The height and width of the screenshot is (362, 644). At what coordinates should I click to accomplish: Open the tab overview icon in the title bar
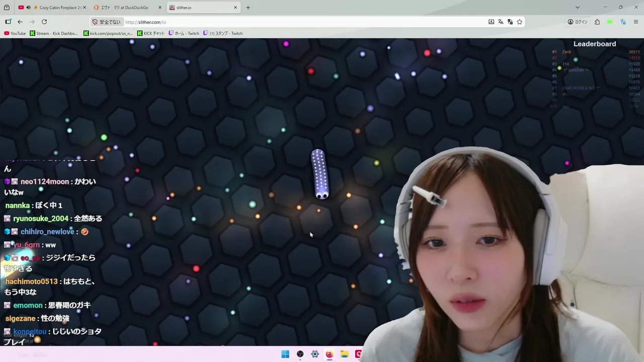[7, 8]
